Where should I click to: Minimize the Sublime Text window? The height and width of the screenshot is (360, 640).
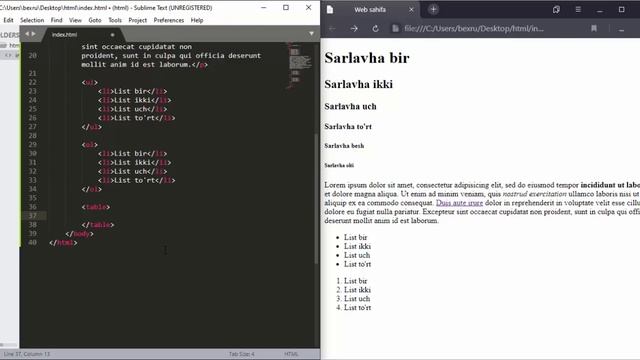tap(264, 8)
